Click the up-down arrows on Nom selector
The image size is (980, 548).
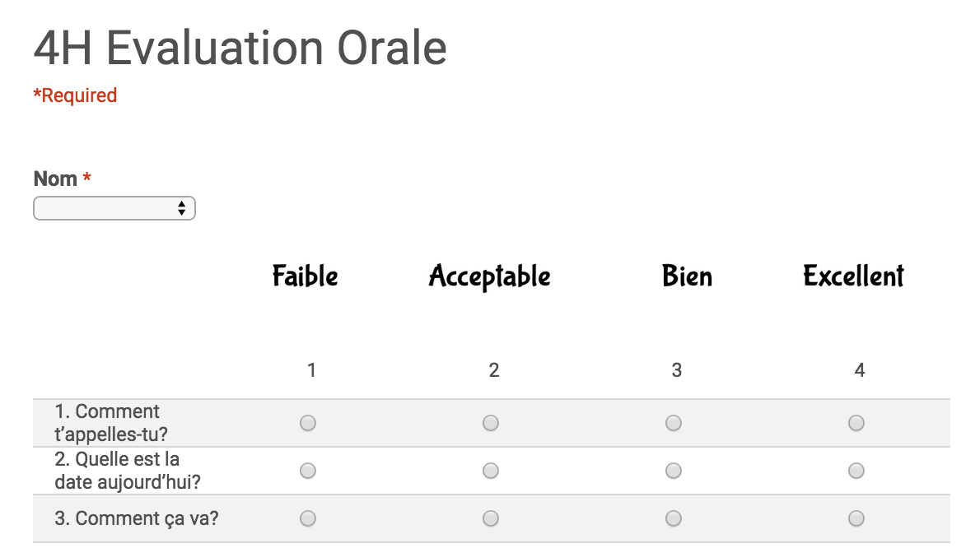click(x=181, y=209)
